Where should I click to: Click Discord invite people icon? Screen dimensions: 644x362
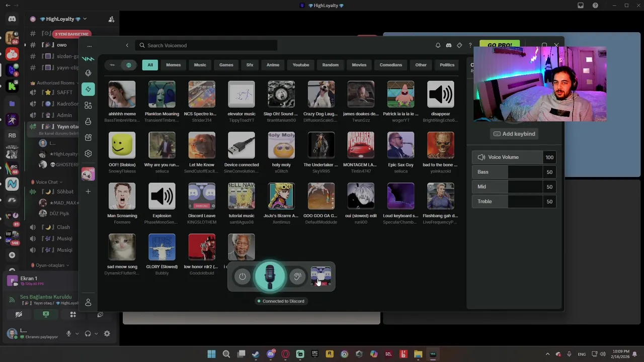coord(111,19)
